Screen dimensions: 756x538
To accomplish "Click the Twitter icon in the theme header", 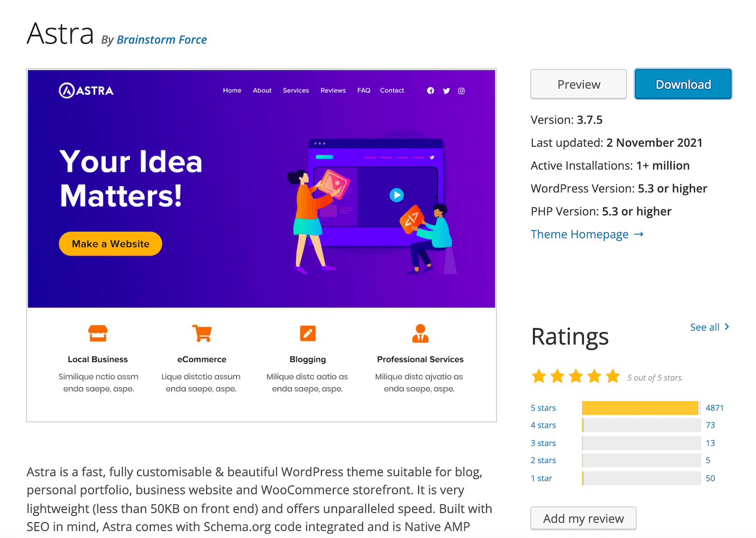I will click(446, 91).
